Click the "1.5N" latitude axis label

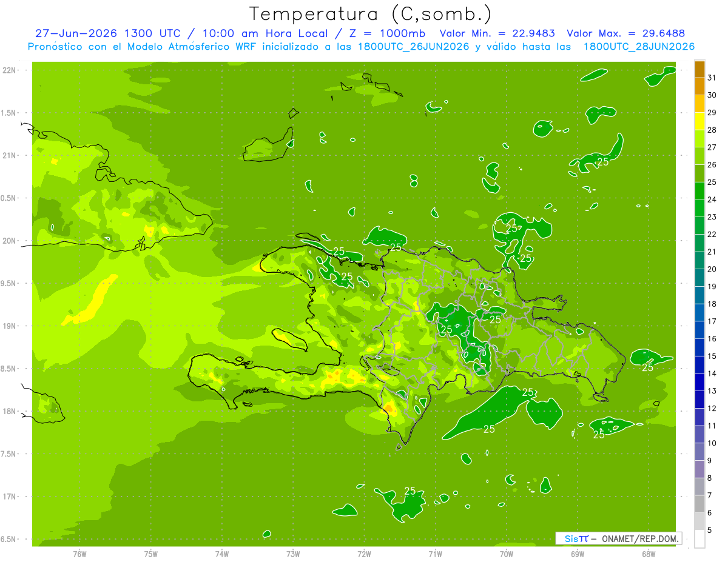(9, 113)
